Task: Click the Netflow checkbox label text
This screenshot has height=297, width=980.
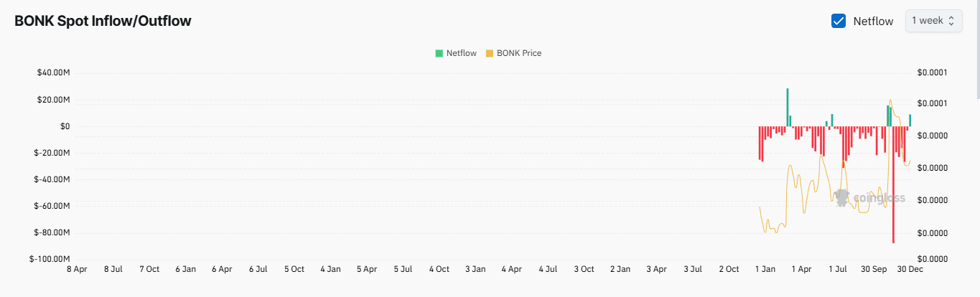Action: tap(873, 22)
